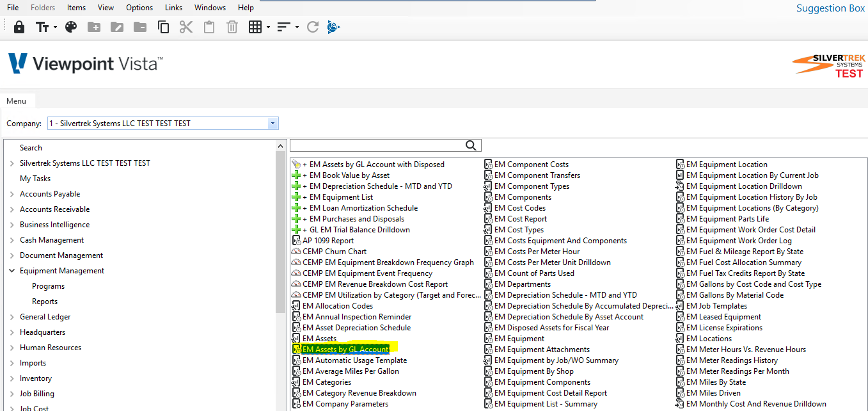Expand the Accounts Receivable tree node
The height and width of the screenshot is (411, 868).
click(12, 209)
